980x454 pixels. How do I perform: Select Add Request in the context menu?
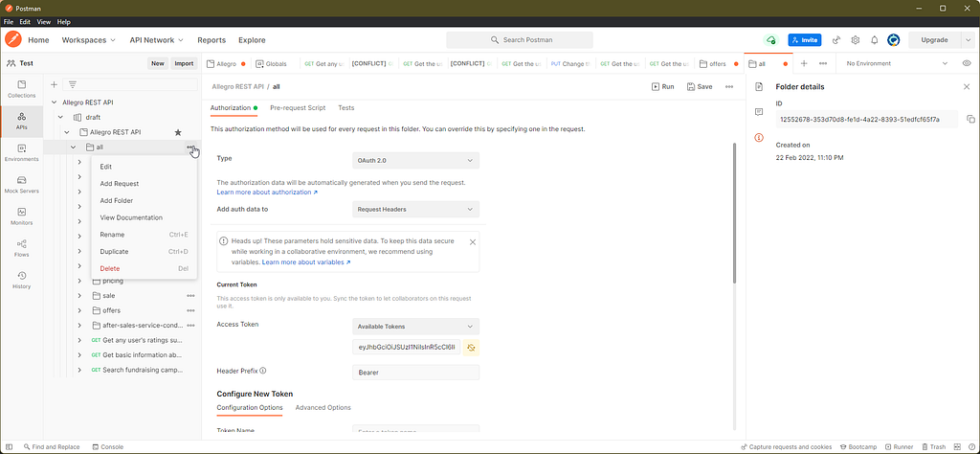coord(145,184)
